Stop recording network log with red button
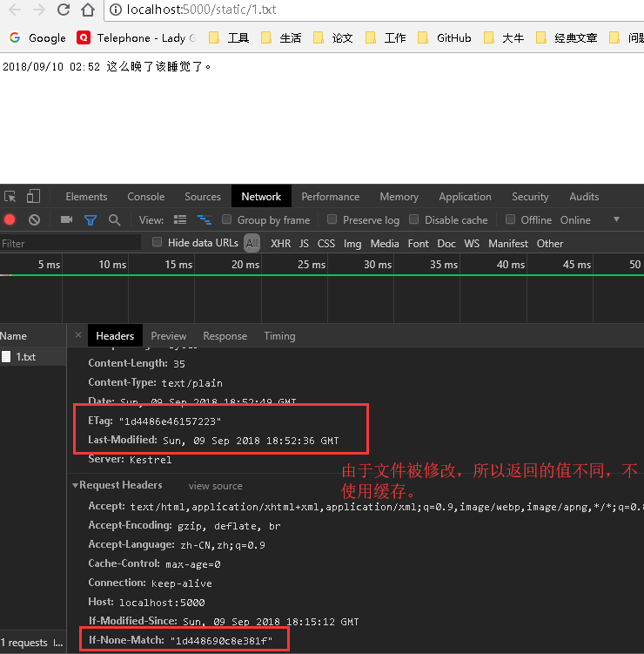 point(10,220)
